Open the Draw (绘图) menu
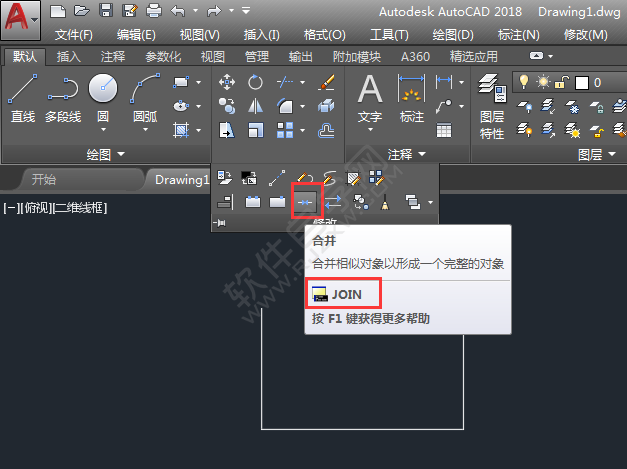 tap(453, 35)
